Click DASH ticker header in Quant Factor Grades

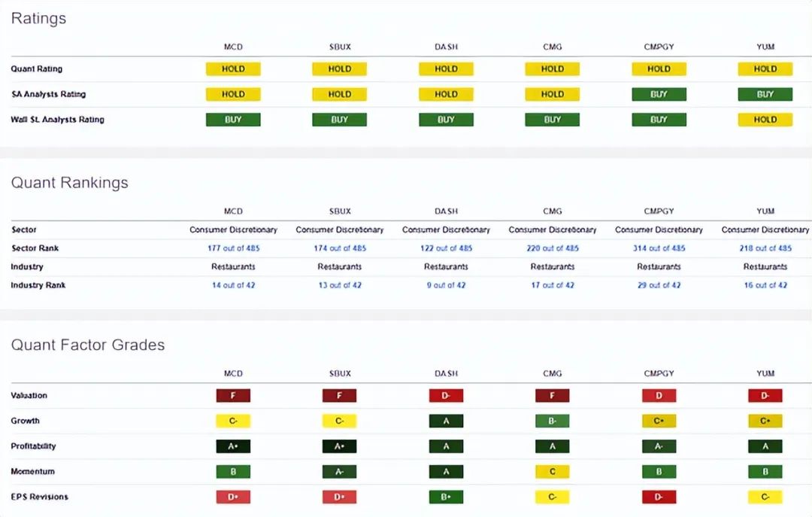(446, 373)
